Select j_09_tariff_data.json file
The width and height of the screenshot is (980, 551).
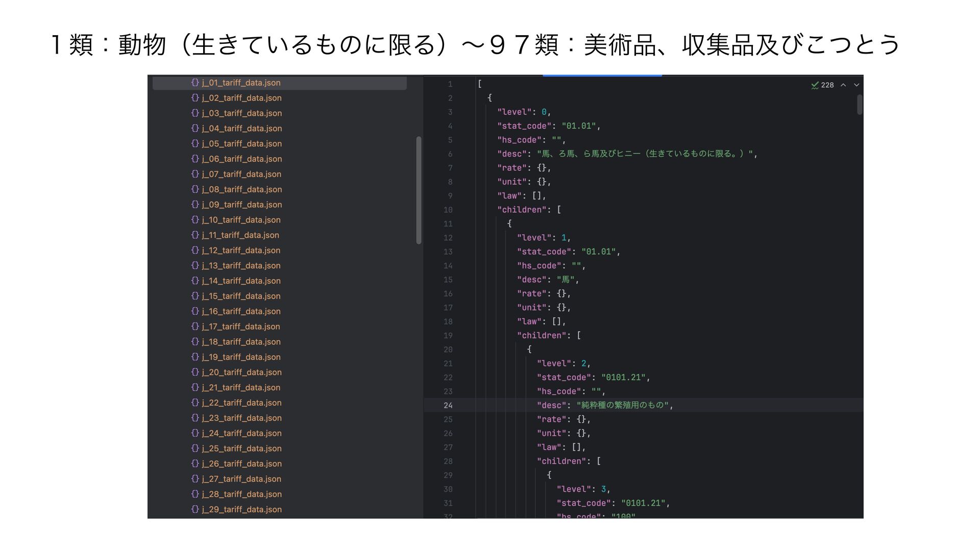[x=236, y=205]
